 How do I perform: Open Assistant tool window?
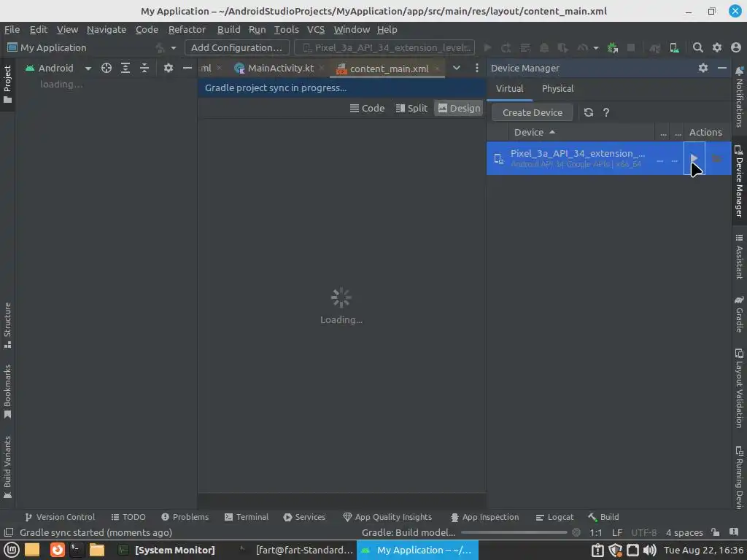(x=739, y=256)
